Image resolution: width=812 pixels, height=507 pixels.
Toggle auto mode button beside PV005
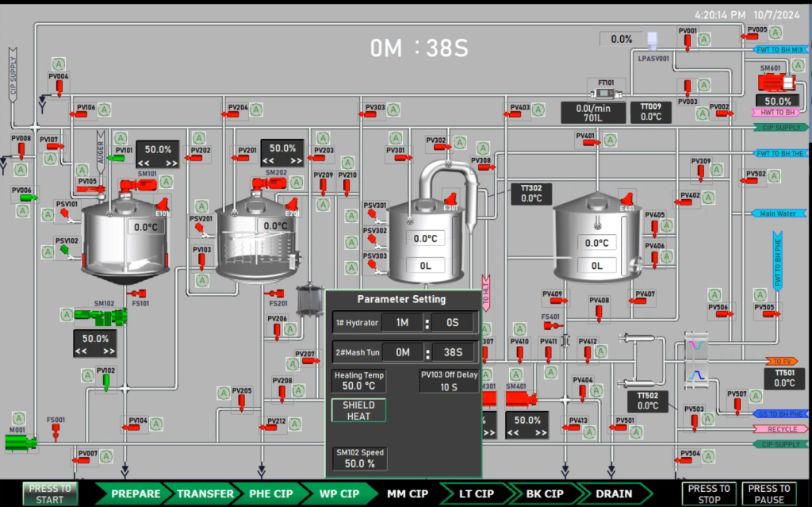pos(776,33)
